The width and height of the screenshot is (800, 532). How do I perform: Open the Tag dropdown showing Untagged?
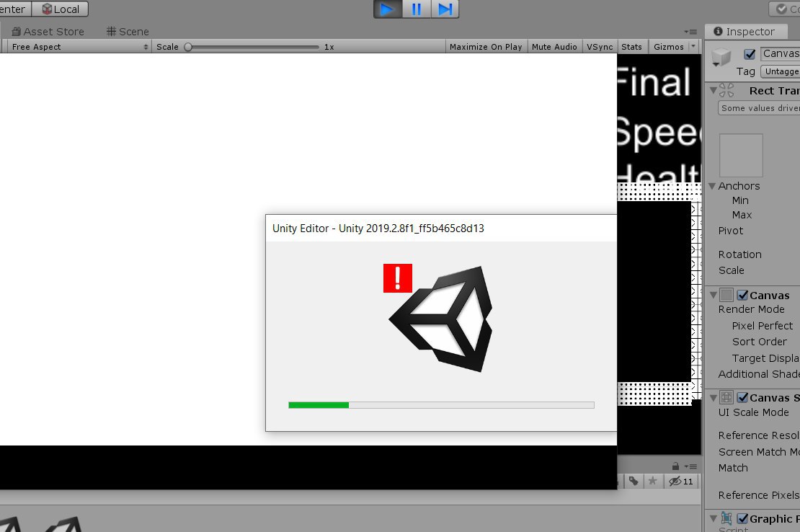click(780, 71)
